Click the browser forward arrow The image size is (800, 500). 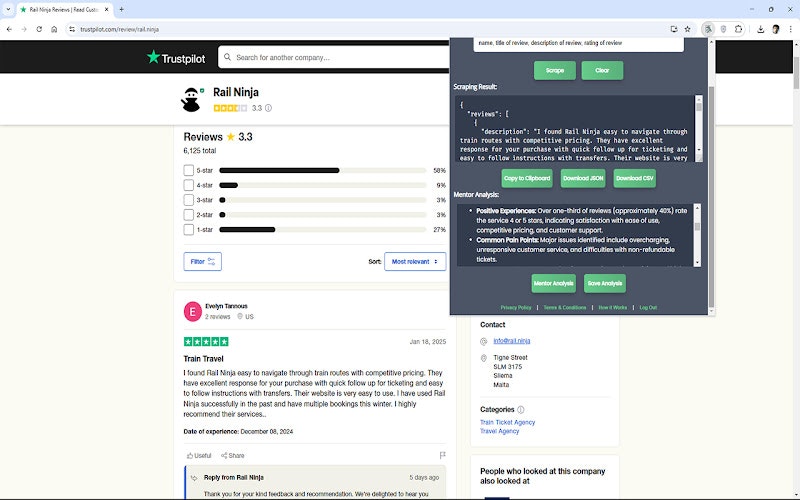(x=24, y=30)
